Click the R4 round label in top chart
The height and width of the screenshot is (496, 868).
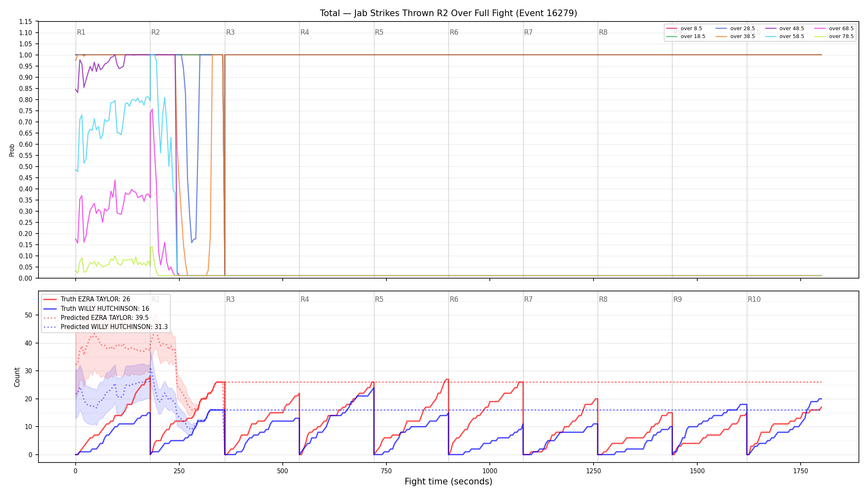click(x=305, y=32)
